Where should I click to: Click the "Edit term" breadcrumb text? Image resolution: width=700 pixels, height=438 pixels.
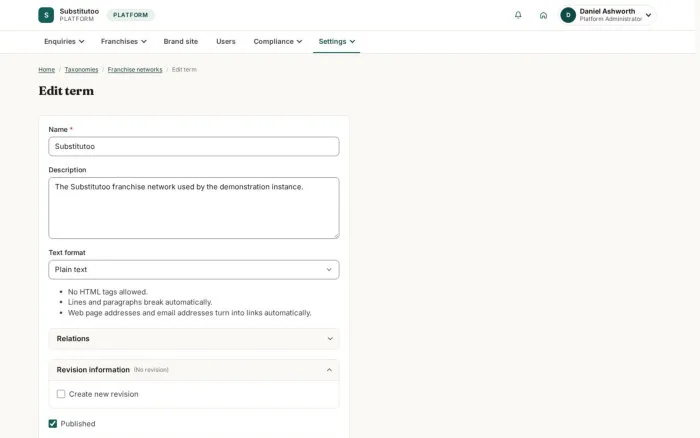pyautogui.click(x=184, y=70)
